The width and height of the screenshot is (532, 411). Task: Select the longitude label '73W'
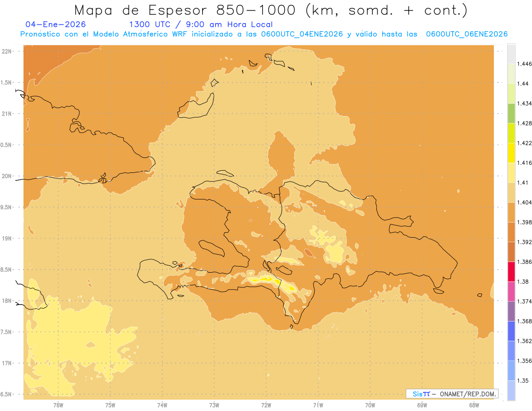214,405
